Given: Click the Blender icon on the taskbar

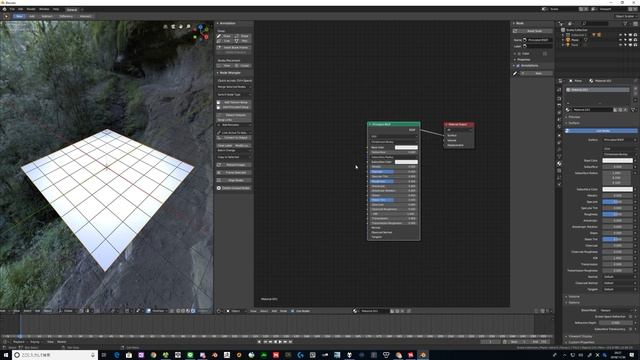Looking at the screenshot, I should click(x=423, y=355).
